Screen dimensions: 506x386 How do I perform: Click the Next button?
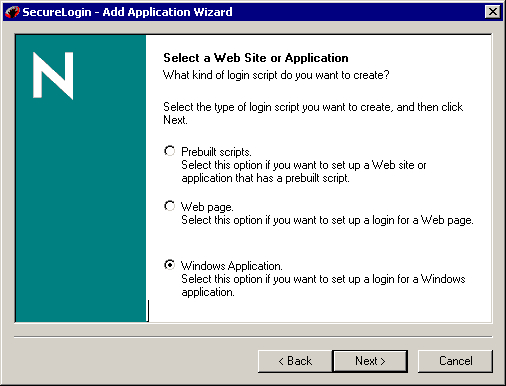(370, 361)
